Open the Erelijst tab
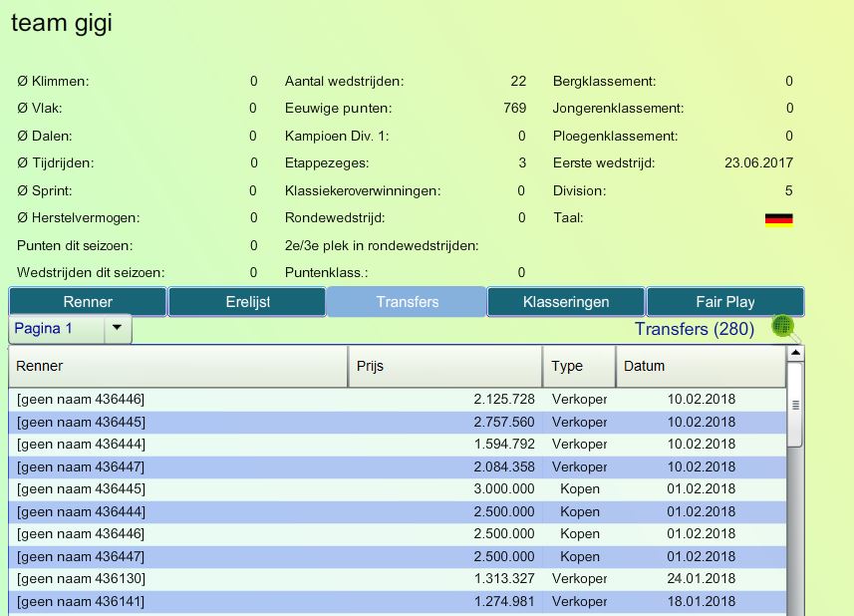 click(247, 302)
